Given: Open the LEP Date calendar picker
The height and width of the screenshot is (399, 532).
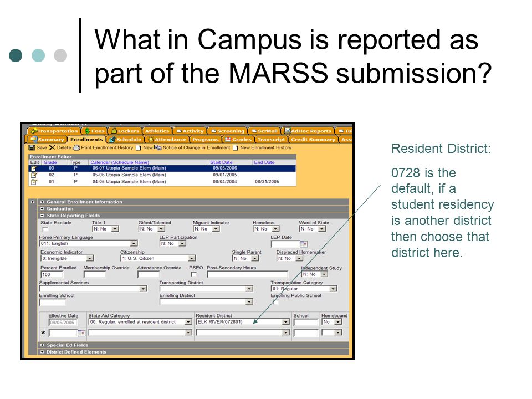Looking at the screenshot, I should [304, 244].
